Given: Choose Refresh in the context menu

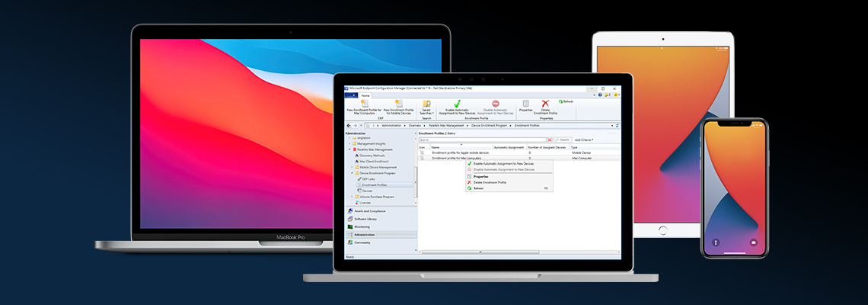Looking at the screenshot, I should click(509, 188).
